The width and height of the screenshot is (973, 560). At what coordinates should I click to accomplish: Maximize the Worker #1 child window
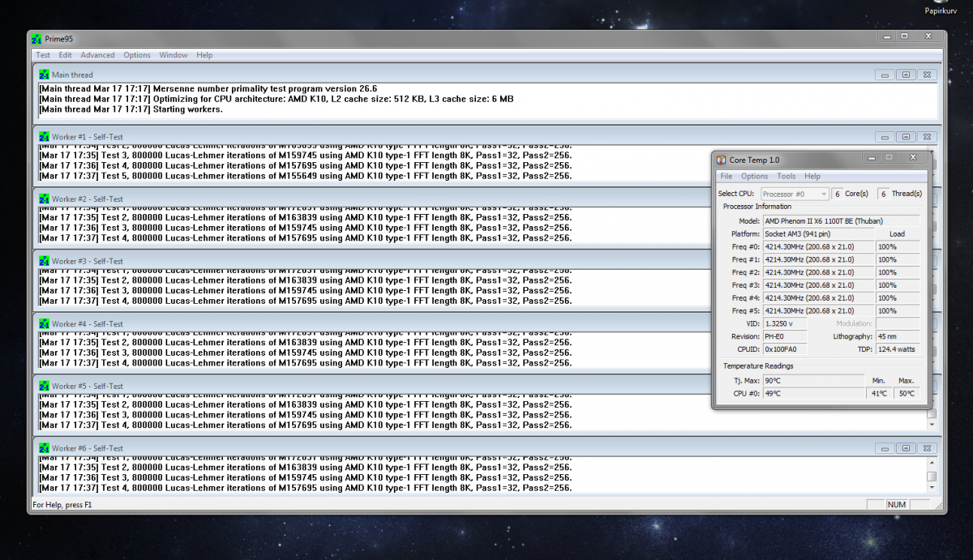[x=906, y=137]
